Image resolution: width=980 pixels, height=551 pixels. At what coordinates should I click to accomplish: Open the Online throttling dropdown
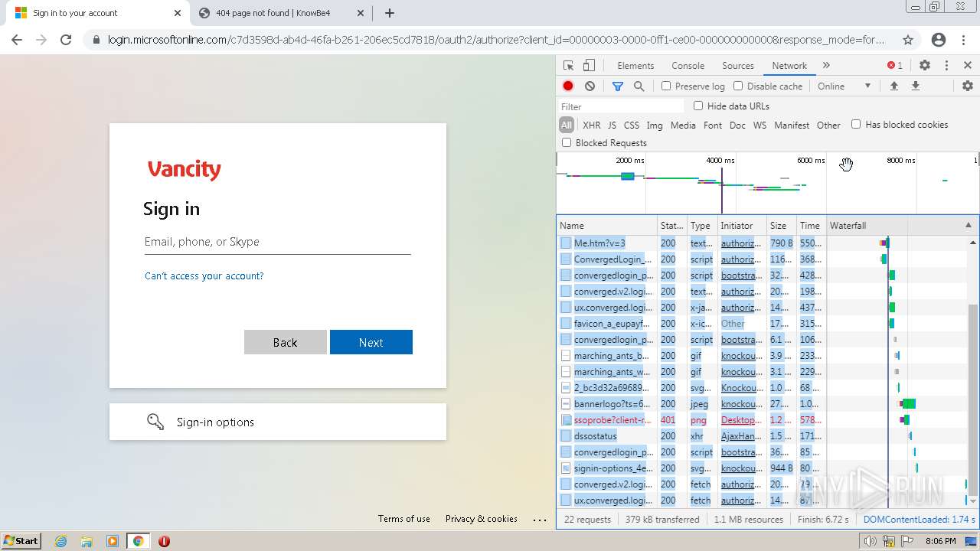point(844,86)
